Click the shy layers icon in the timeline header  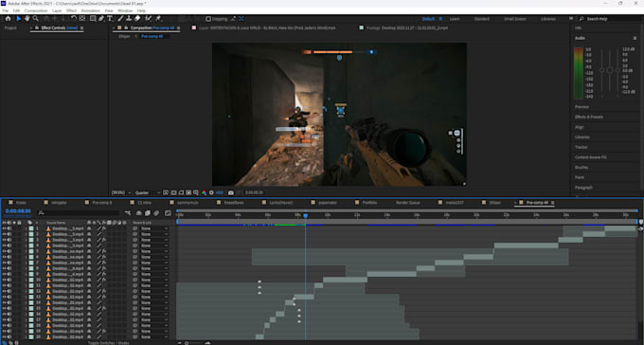point(139,213)
